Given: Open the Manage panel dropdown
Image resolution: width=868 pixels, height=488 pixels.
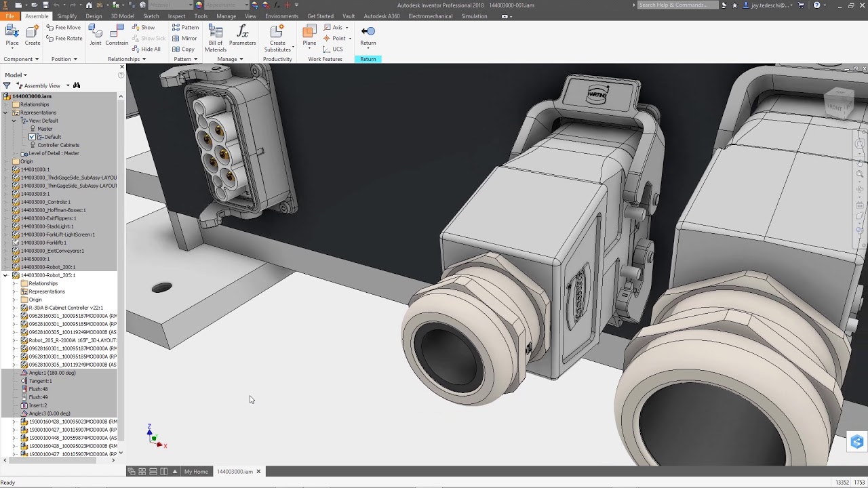Looking at the screenshot, I should pyautogui.click(x=230, y=59).
